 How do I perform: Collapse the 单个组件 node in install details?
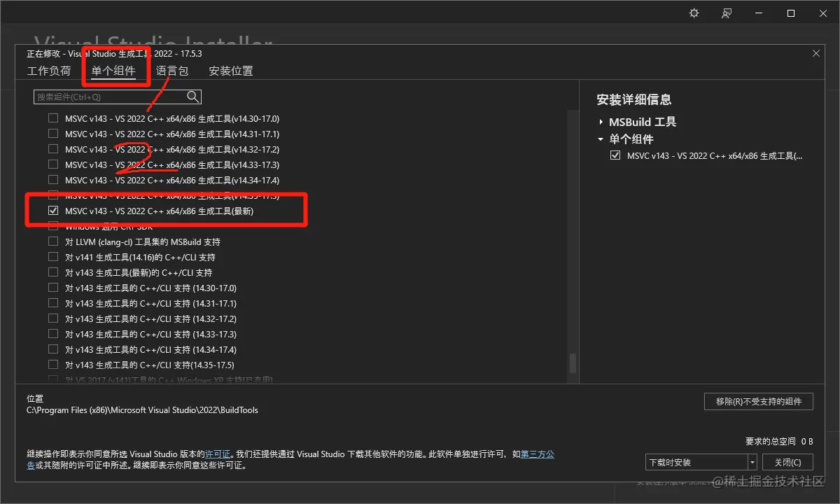tap(601, 139)
